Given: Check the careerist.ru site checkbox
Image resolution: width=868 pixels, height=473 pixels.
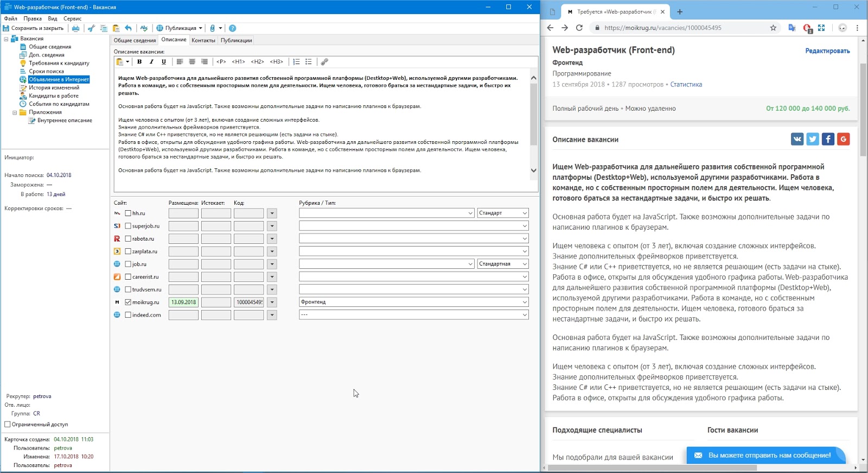Looking at the screenshot, I should (128, 277).
